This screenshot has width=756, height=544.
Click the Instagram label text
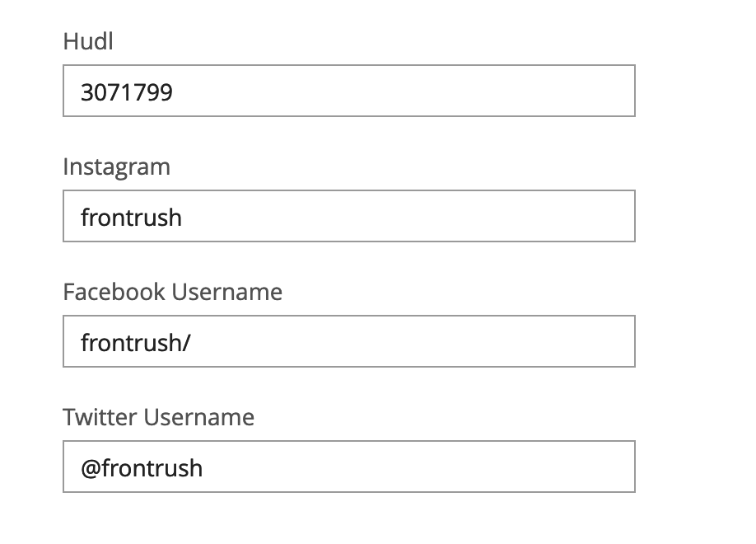(x=117, y=168)
